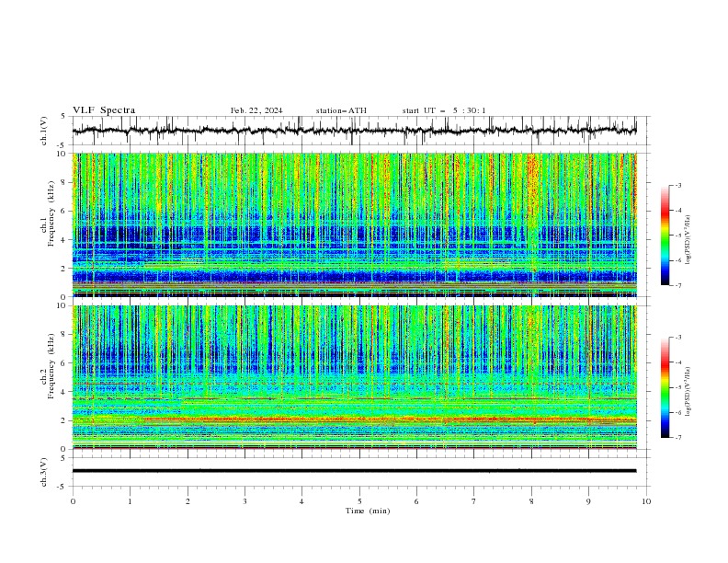Click the "-4" tick on ch.2 colorbar
The width and height of the screenshot is (728, 563).
click(677, 362)
